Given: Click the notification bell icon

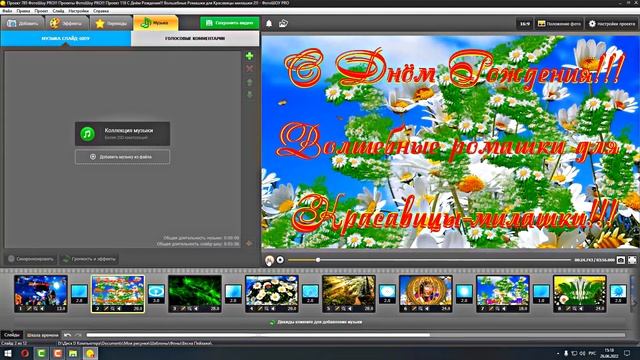Looking at the screenshot, I should (269, 24).
